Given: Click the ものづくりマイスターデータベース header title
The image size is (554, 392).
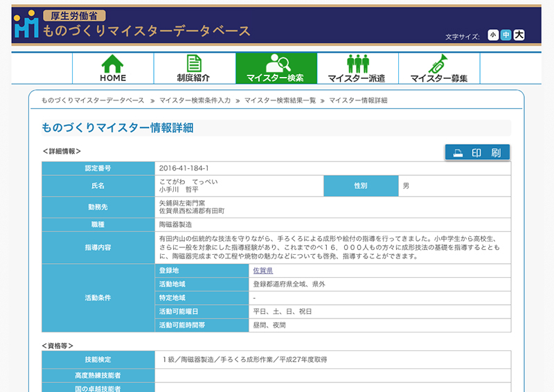Looking at the screenshot, I should pos(147,31).
